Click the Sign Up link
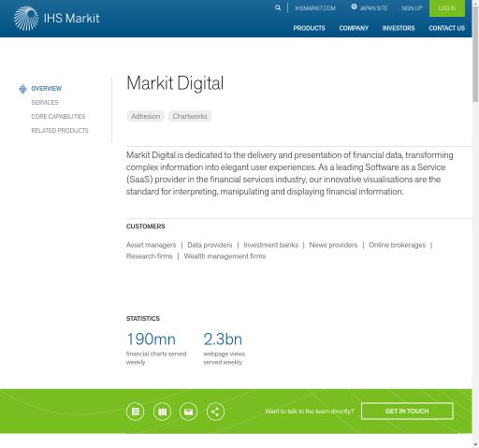The image size is (479, 448). tap(412, 8)
